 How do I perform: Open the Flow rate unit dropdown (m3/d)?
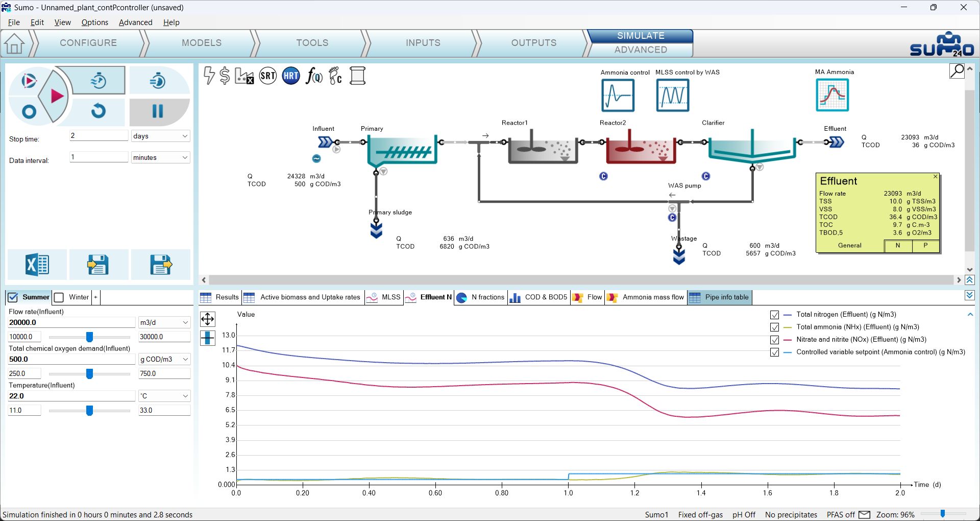164,322
